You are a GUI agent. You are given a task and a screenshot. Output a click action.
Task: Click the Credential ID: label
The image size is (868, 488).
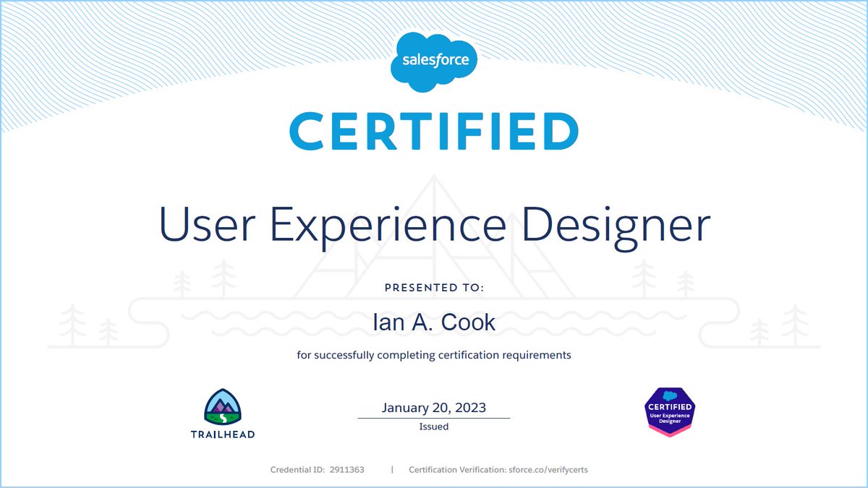[297, 470]
